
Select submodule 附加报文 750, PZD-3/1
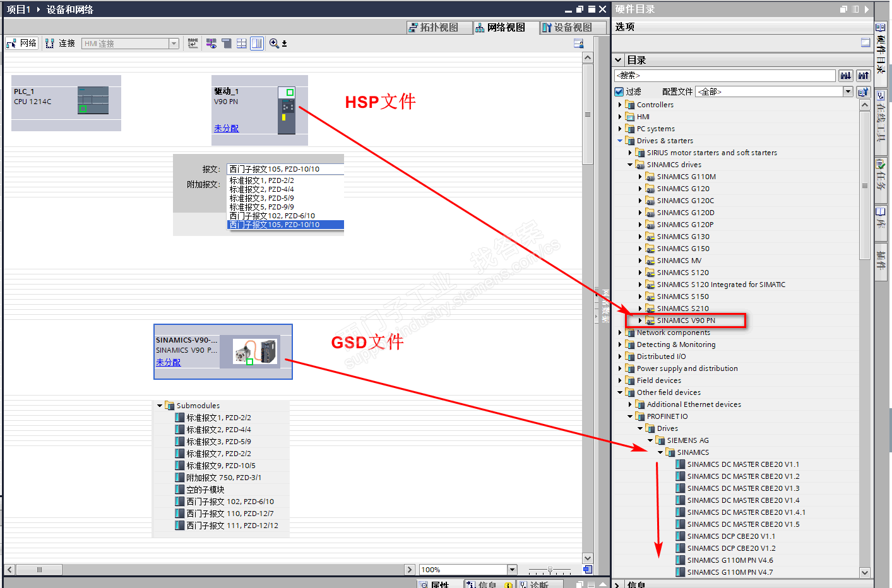(223, 478)
